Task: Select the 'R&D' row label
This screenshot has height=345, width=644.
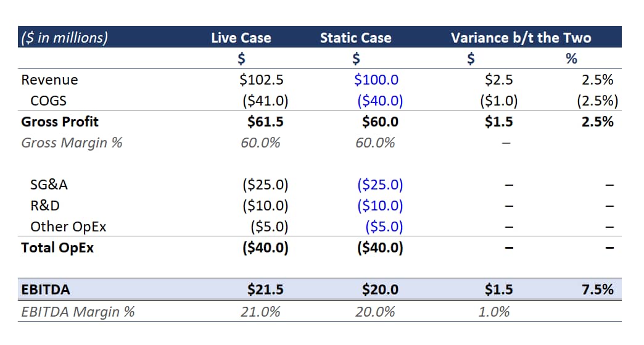Action: [x=45, y=206]
